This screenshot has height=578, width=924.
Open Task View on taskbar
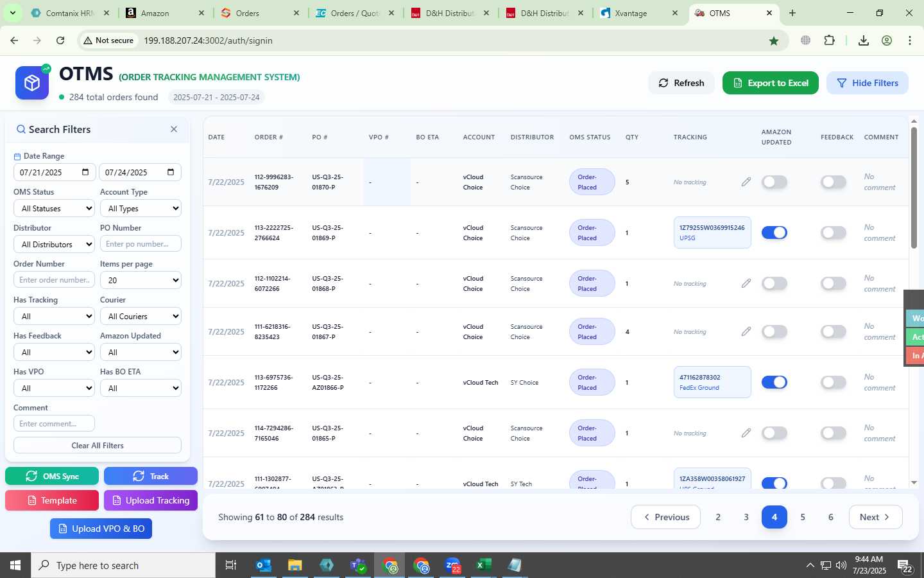tap(231, 565)
